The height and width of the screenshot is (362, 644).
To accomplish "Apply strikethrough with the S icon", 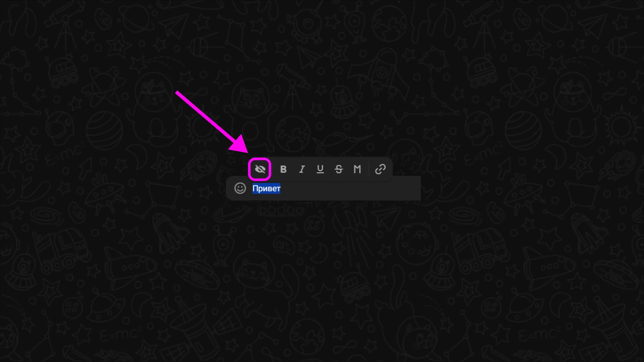I will tap(339, 169).
